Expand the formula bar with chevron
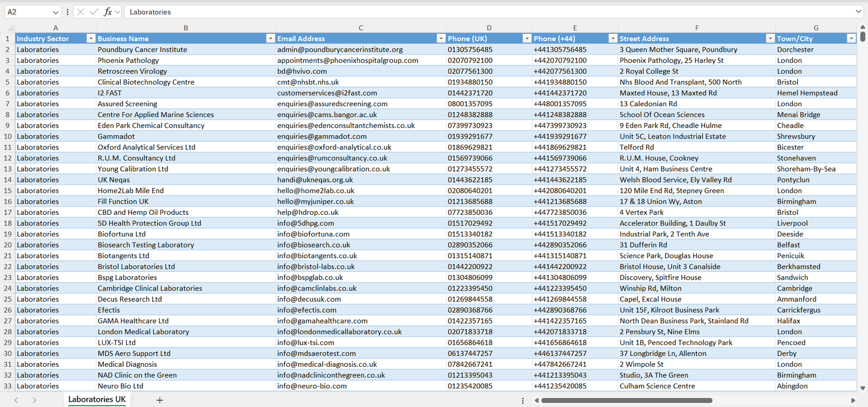 858,12
